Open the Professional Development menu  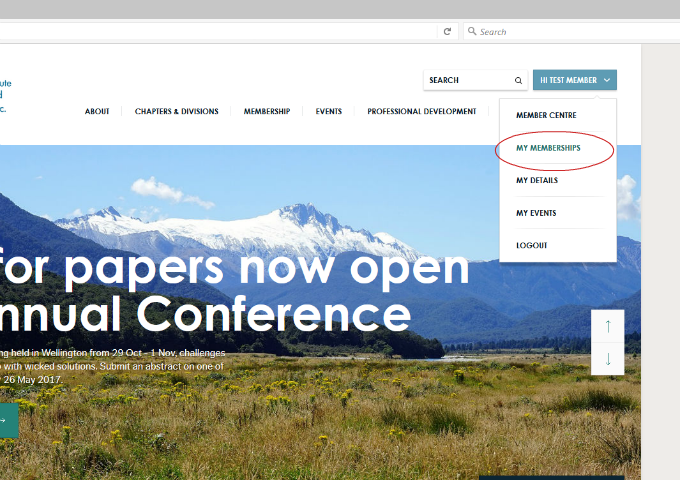(x=421, y=112)
